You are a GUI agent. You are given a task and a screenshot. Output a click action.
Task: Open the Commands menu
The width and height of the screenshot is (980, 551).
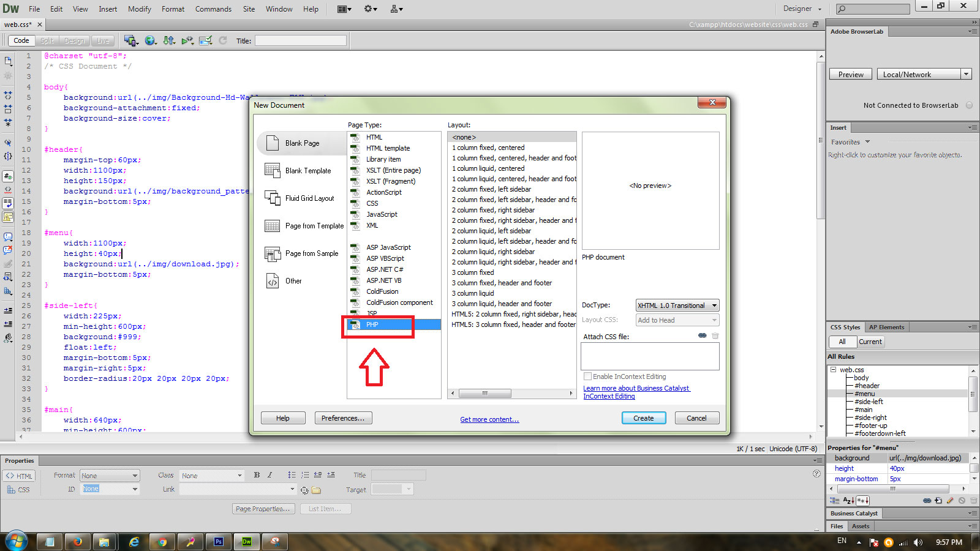pyautogui.click(x=213, y=9)
